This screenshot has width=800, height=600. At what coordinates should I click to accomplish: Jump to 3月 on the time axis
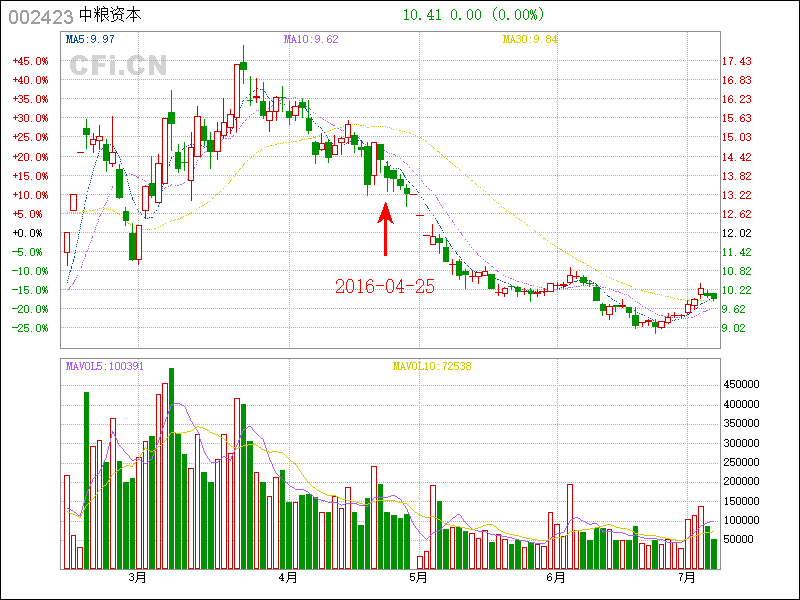click(x=137, y=577)
